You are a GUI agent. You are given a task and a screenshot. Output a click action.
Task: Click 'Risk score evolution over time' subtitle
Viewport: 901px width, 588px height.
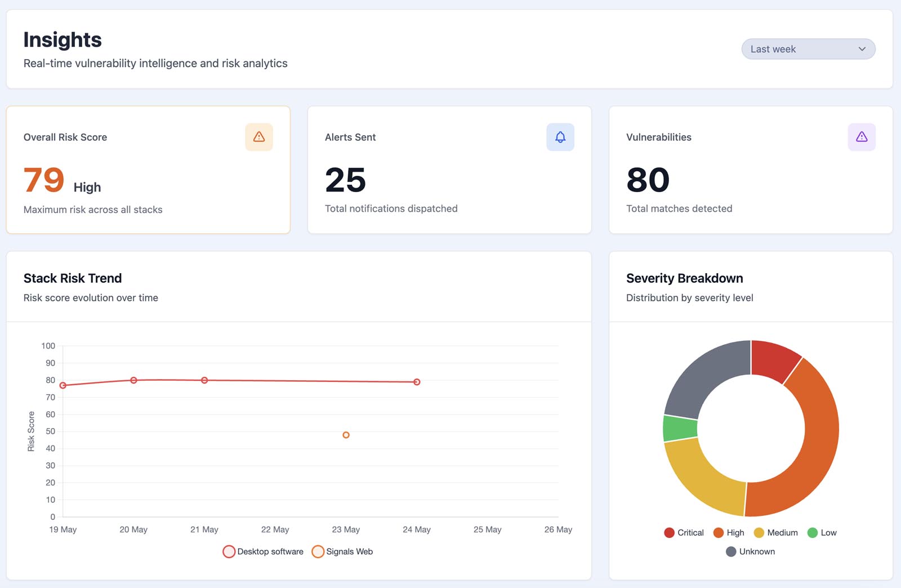click(x=91, y=298)
